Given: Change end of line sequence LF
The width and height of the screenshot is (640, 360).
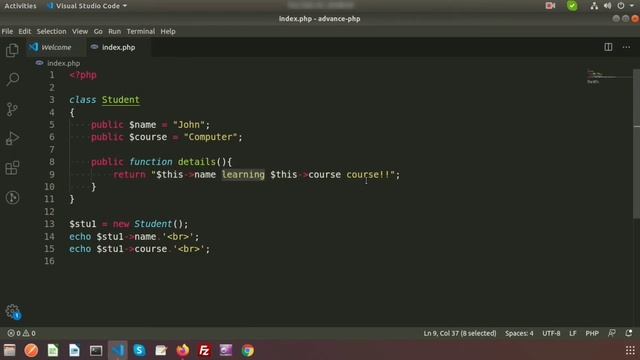Looking at the screenshot, I should tap(573, 333).
